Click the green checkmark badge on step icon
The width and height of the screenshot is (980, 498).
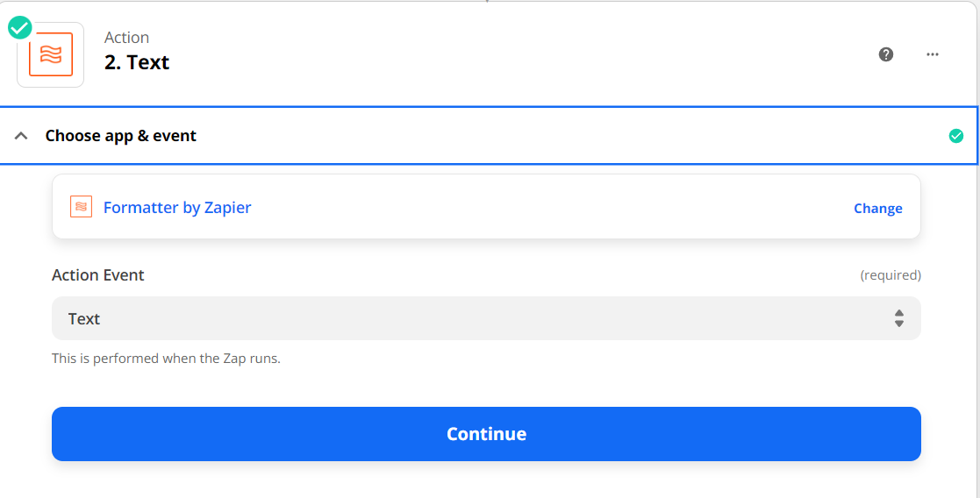[19, 28]
